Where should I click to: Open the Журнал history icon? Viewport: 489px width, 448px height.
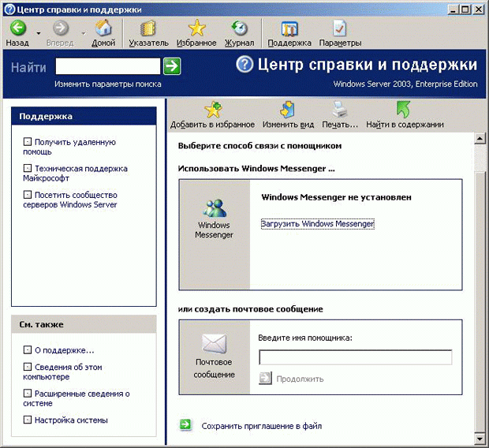(x=239, y=28)
